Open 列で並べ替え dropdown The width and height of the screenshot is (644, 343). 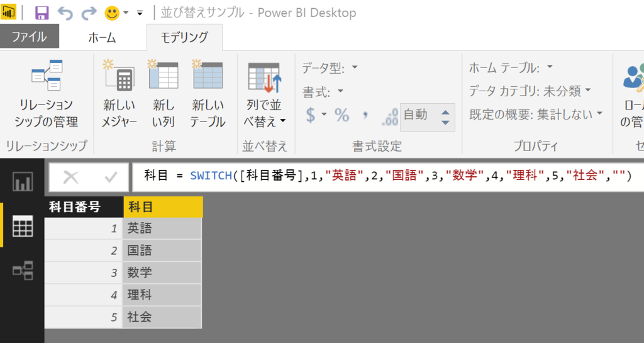[x=265, y=93]
